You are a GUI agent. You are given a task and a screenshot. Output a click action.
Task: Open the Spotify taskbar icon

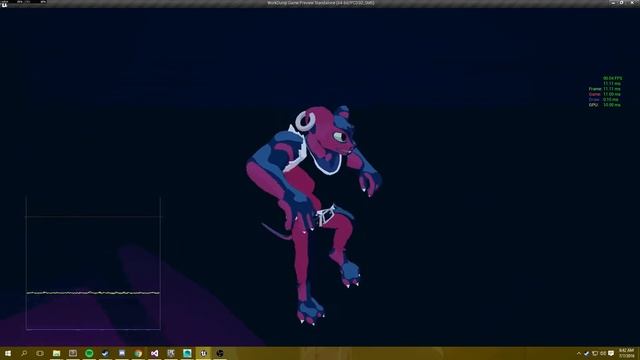(89, 353)
